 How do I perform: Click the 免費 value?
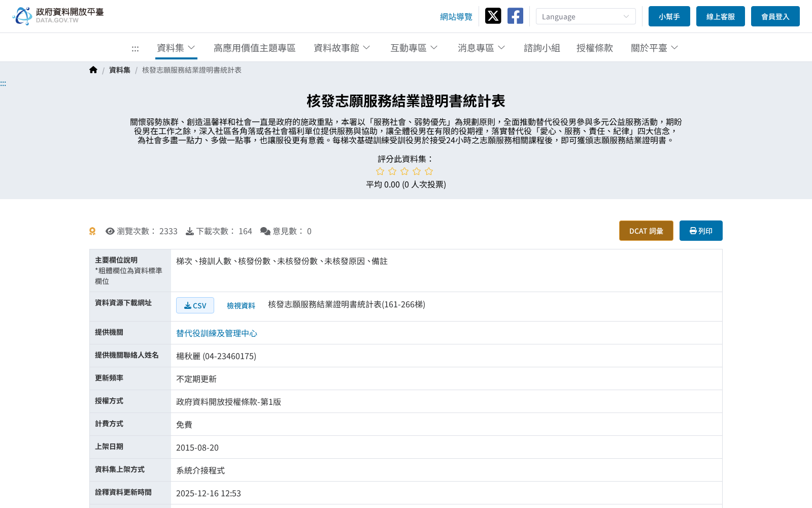point(184,425)
